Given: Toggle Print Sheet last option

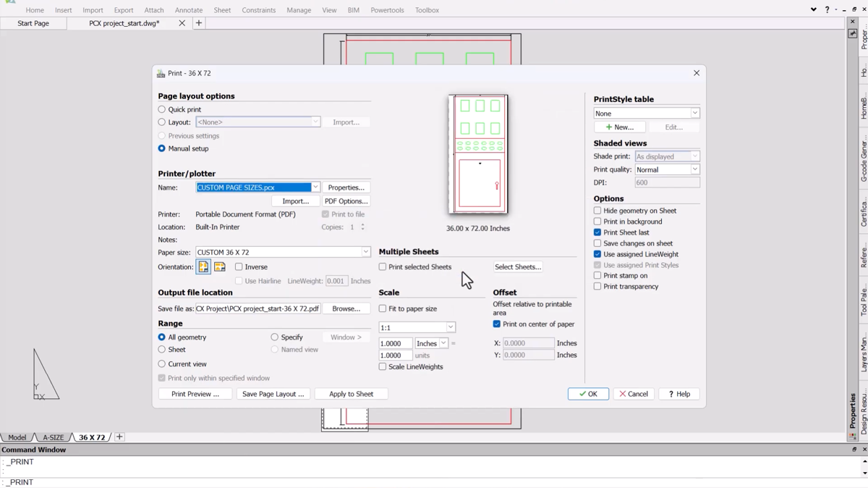Looking at the screenshot, I should (597, 233).
